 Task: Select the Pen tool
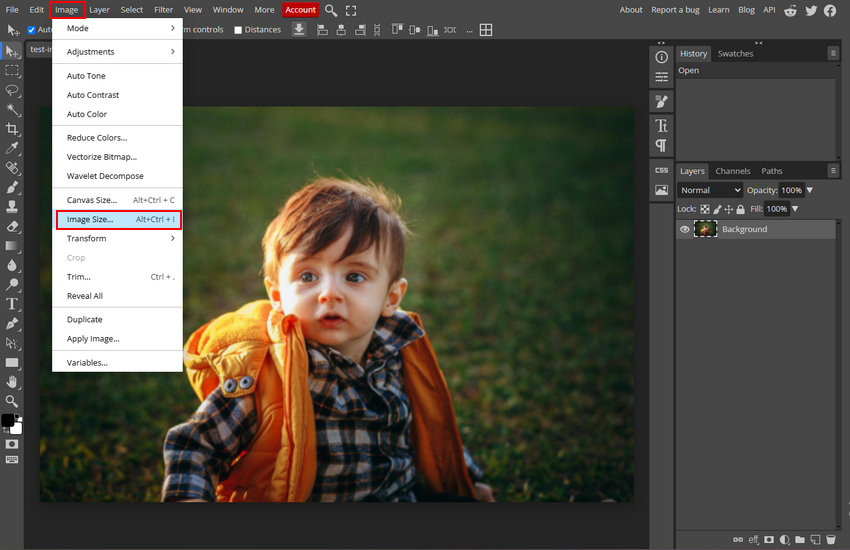[11, 323]
